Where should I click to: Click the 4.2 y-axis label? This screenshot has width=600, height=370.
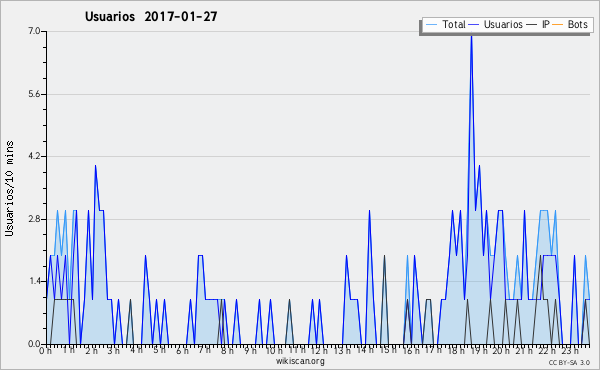click(34, 156)
